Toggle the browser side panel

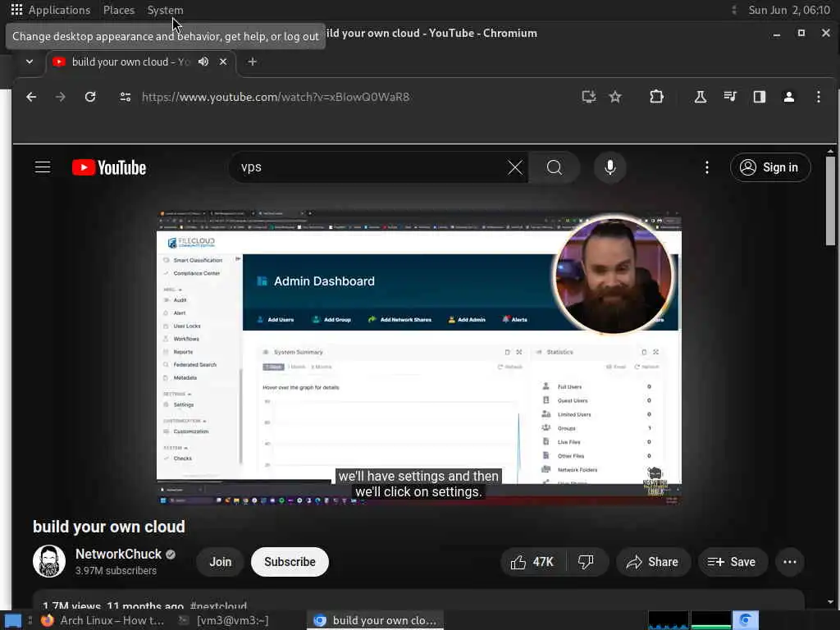pyautogui.click(x=759, y=97)
